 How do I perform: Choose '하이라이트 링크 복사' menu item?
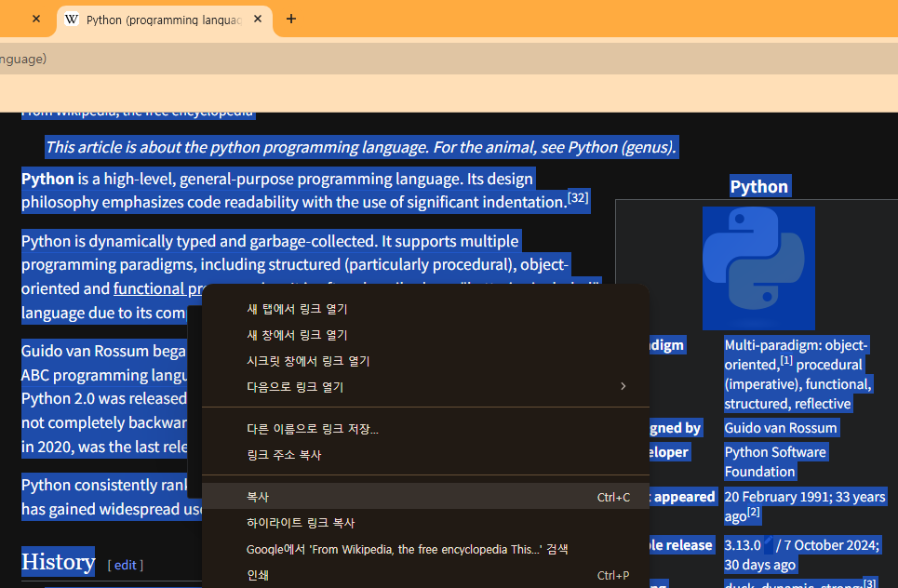click(x=425, y=523)
